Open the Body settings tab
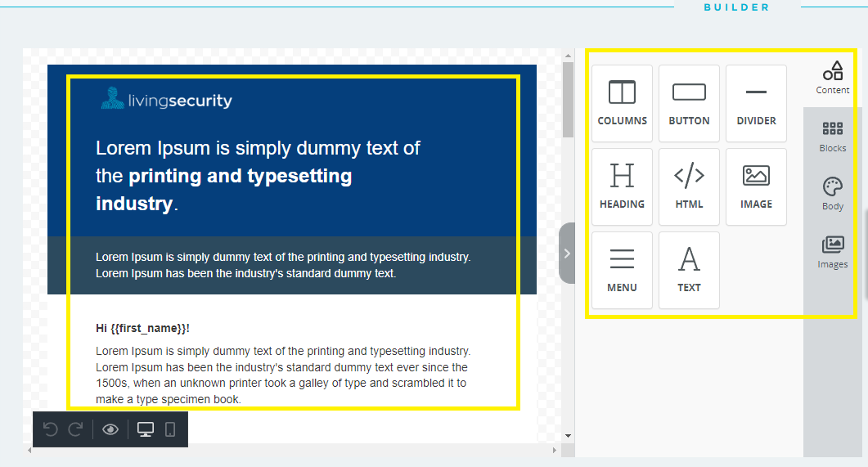The height and width of the screenshot is (467, 868). [x=833, y=195]
